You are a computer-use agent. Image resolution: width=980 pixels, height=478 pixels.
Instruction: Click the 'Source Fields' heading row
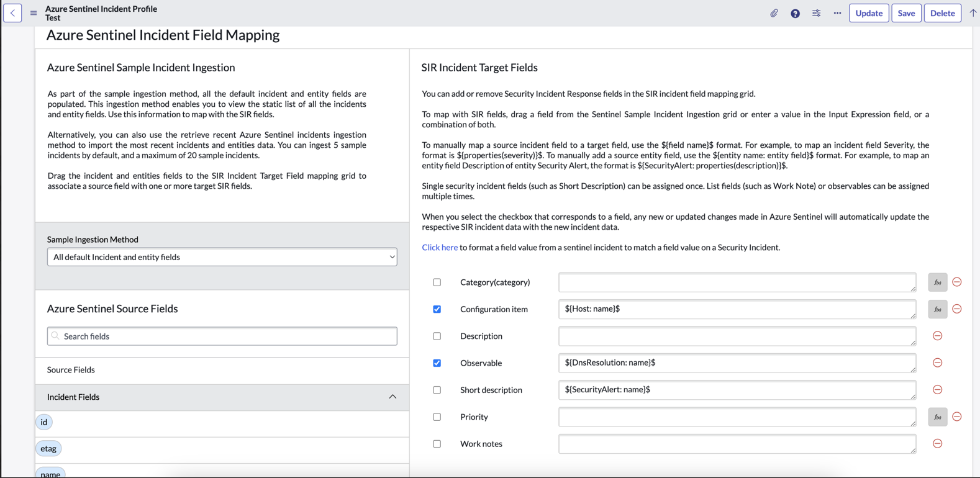(222, 370)
